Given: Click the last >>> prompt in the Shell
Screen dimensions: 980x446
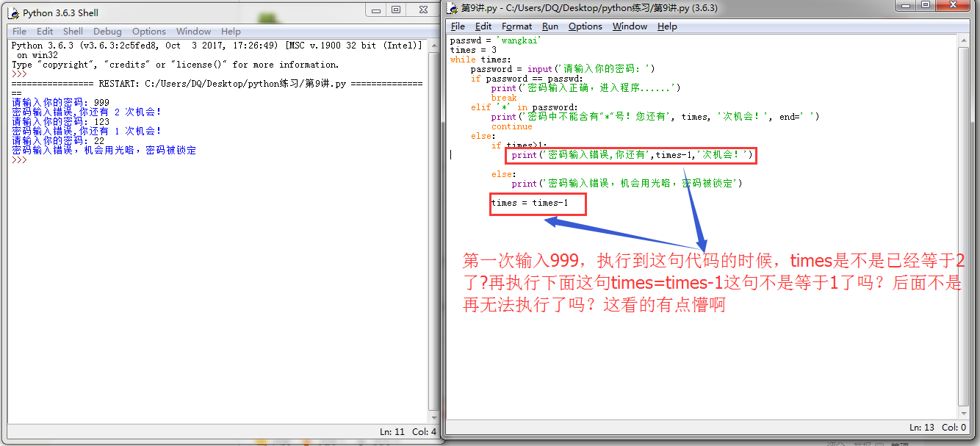Looking at the screenshot, I should tap(19, 159).
